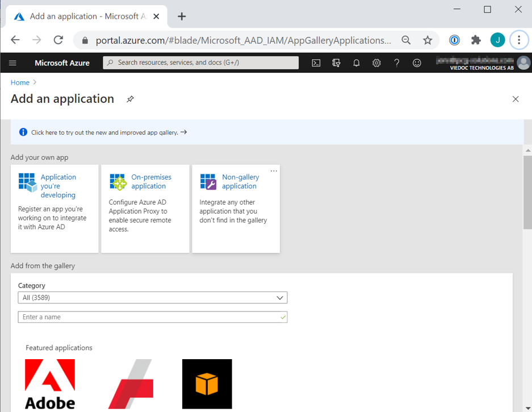Click the Azure search resources box

click(x=200, y=63)
